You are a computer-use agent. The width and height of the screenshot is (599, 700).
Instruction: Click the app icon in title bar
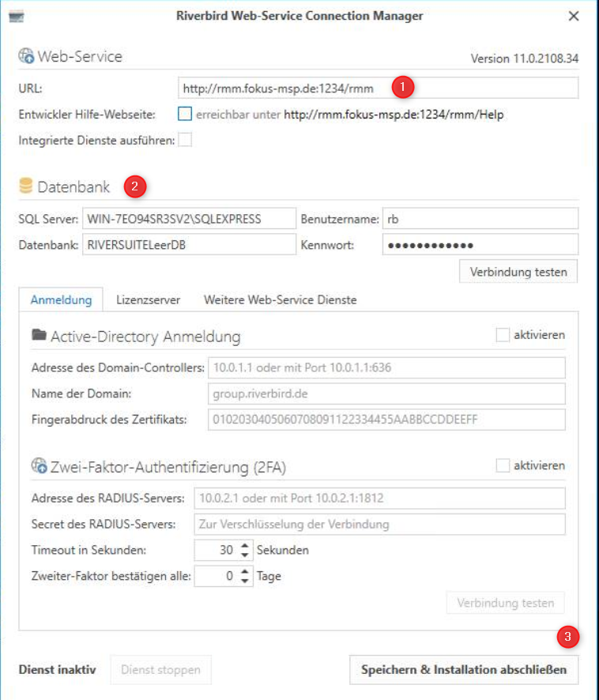(x=16, y=17)
